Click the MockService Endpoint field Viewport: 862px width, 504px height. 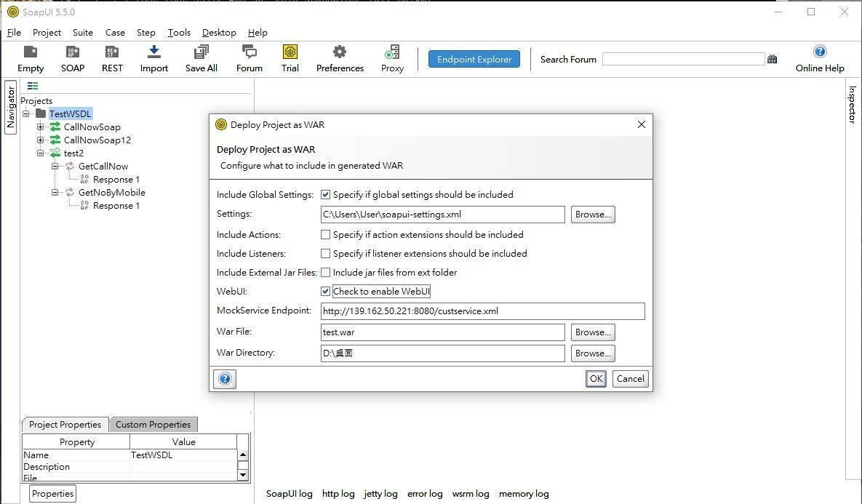point(483,311)
